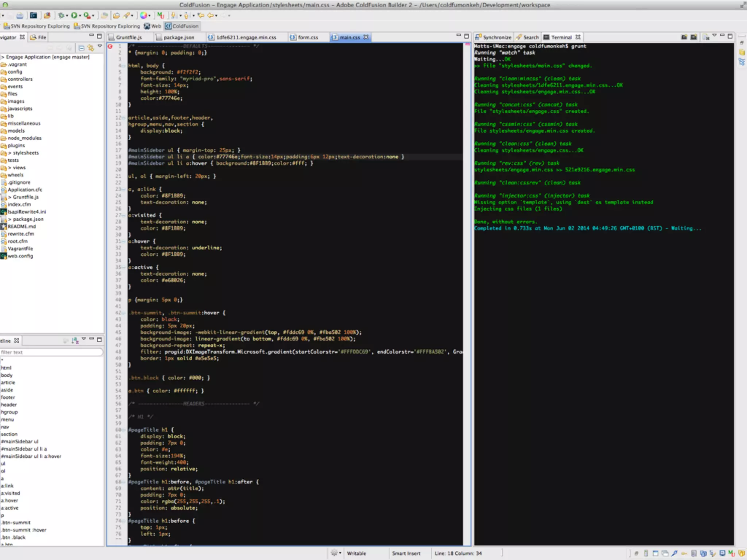Click the debug bug icon in toolbar

tap(61, 15)
